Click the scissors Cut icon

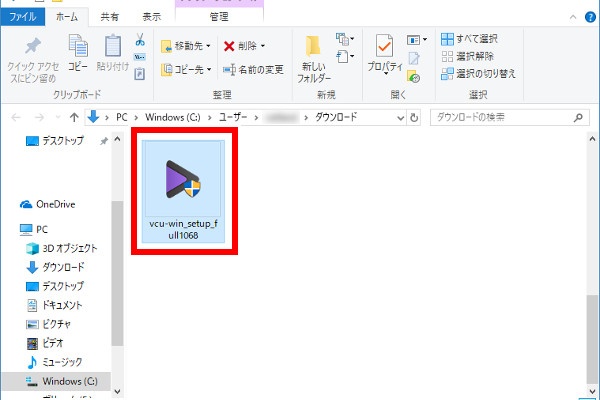coord(139,40)
